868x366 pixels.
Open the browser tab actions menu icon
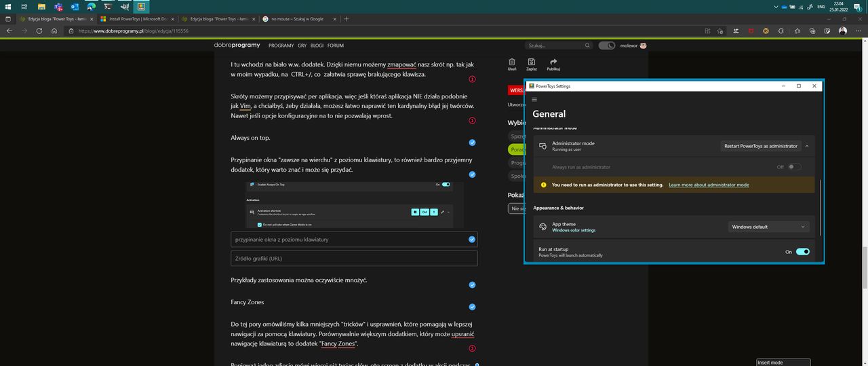(x=7, y=19)
